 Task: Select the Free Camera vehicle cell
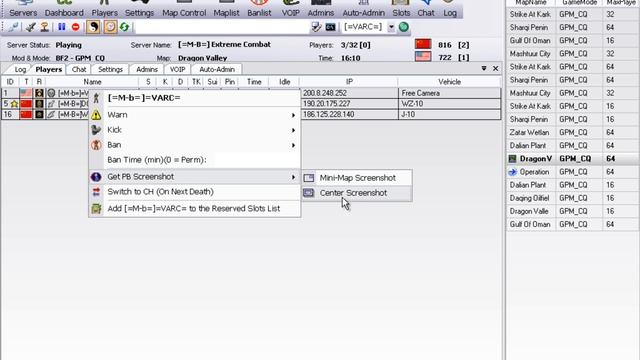click(x=449, y=93)
